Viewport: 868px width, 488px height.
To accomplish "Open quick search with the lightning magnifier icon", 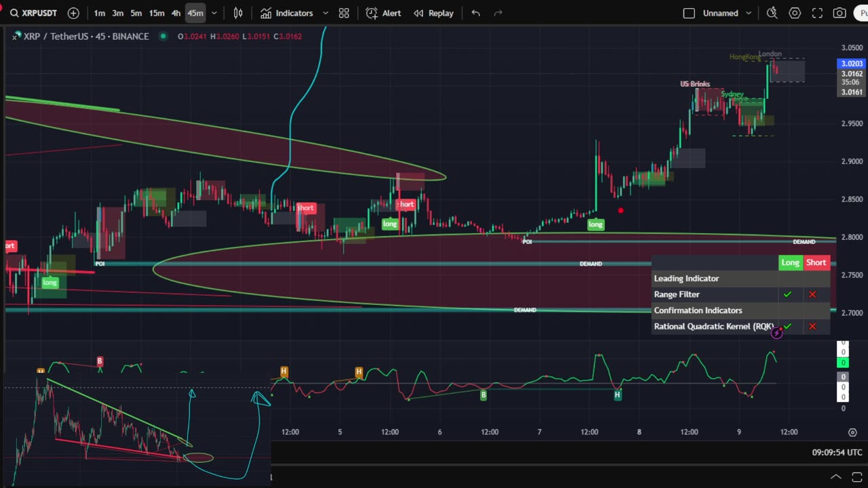I will pos(772,13).
